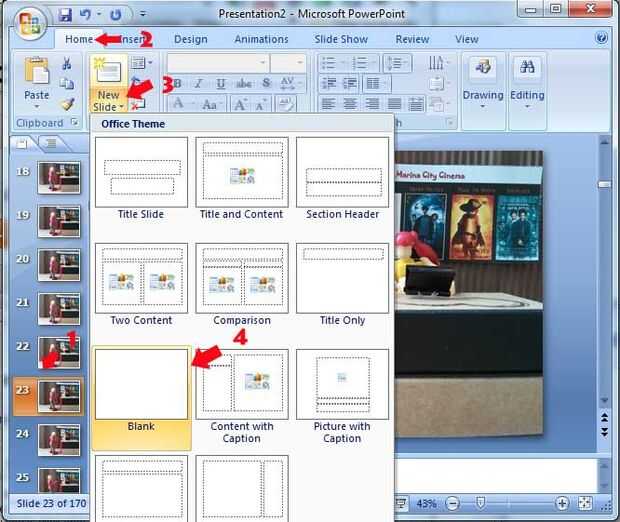Justify the text
Viewport: 620px width, 522px height.
tap(394, 104)
